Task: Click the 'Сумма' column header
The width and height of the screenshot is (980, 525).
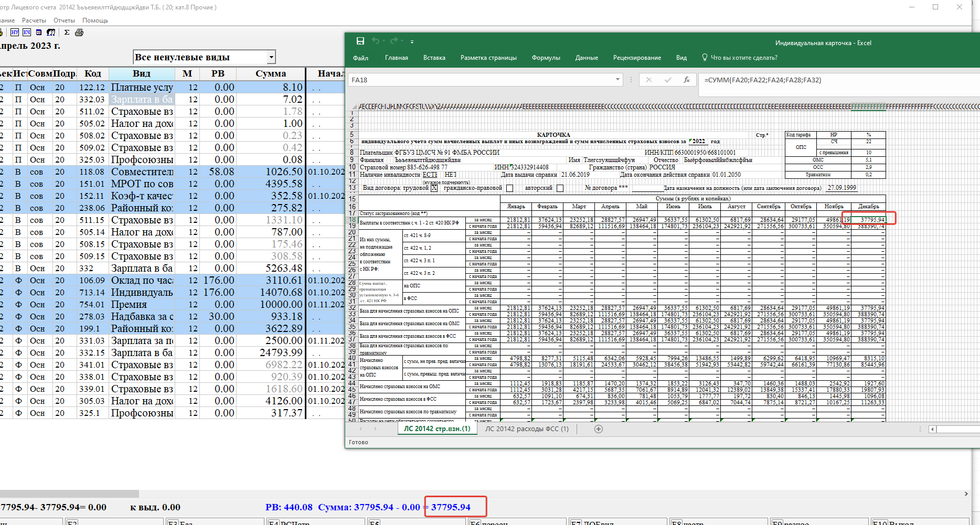Action: coord(271,73)
